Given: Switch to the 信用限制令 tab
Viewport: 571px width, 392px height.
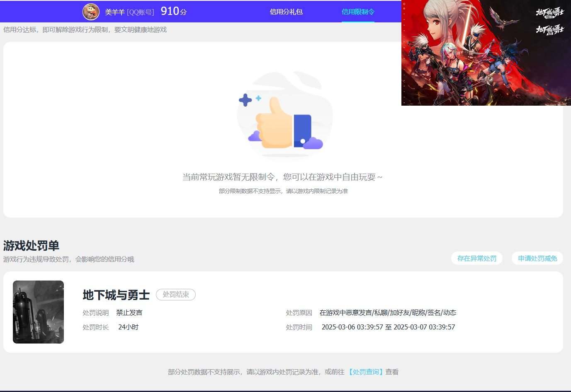Looking at the screenshot, I should click(x=358, y=12).
